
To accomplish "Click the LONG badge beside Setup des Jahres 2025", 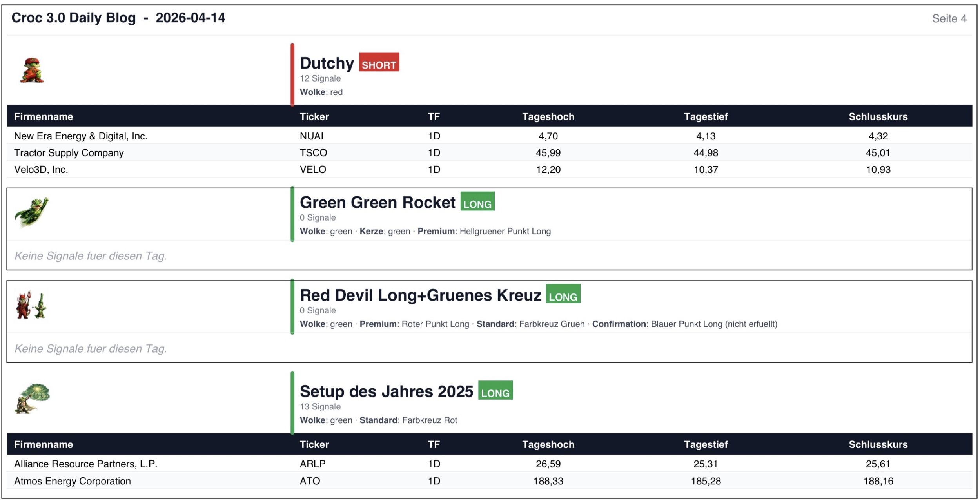I will pyautogui.click(x=495, y=391).
